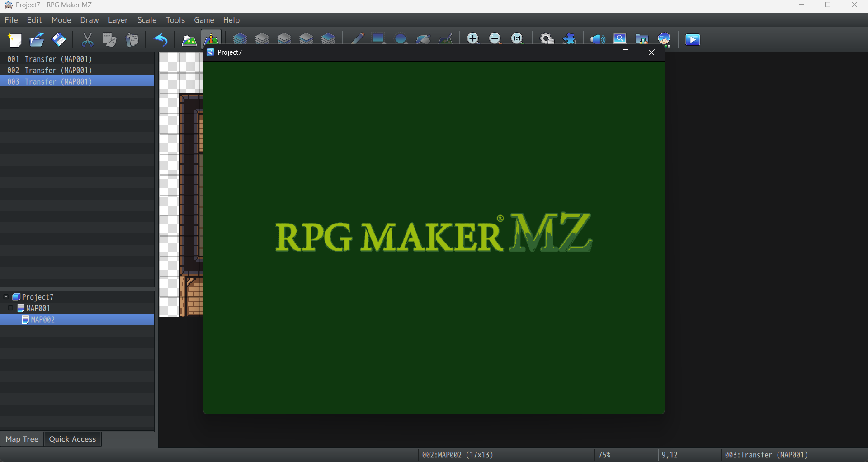
Task: Switch to the Quick Access tab
Action: [x=72, y=439]
